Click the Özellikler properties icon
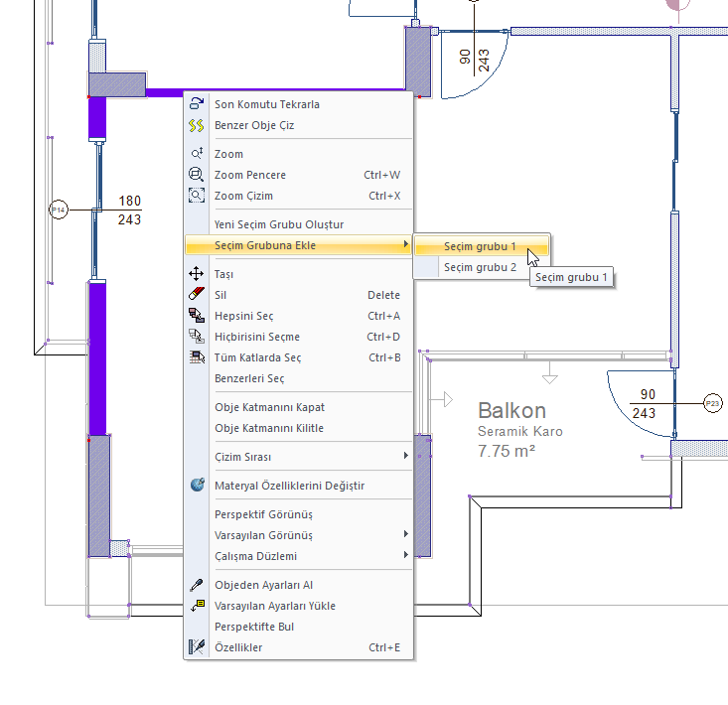Viewport: 728px width, 705px height. pyautogui.click(x=197, y=647)
